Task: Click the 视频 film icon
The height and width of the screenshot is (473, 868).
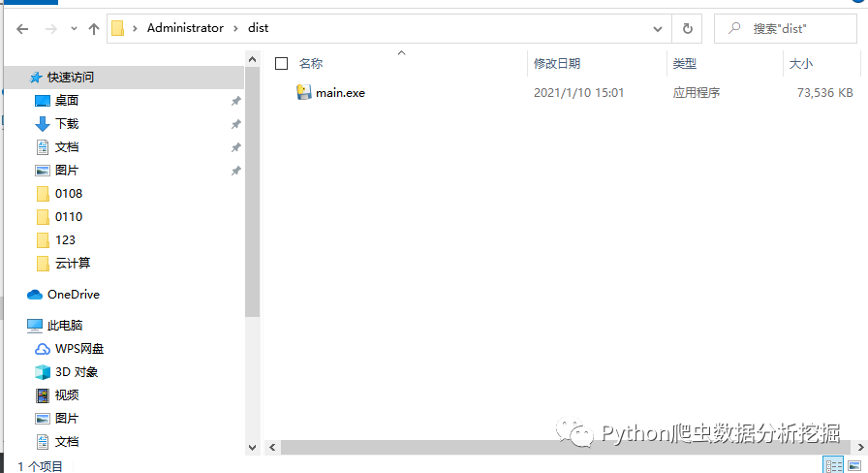Action: click(43, 395)
